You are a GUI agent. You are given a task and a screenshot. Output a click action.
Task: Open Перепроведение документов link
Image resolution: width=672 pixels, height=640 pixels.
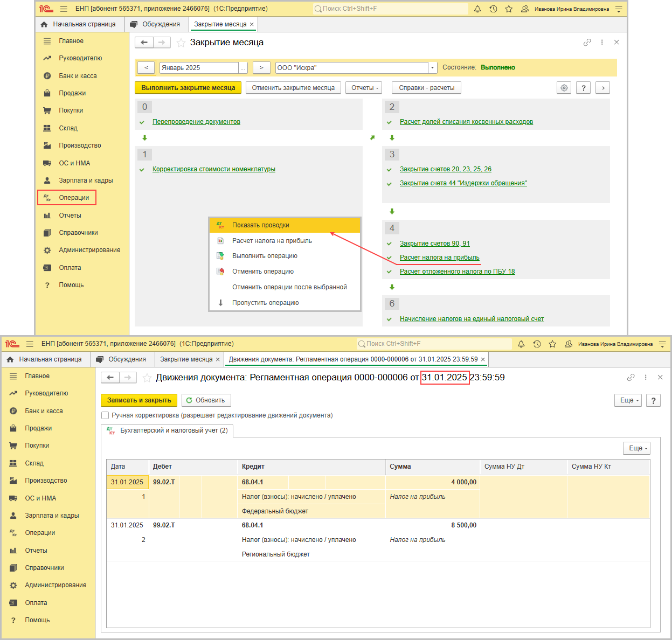(x=196, y=122)
